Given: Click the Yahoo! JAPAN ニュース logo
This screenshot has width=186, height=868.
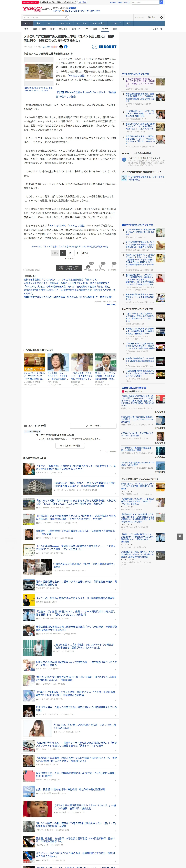Looking at the screenshot, I should click(37, 9).
